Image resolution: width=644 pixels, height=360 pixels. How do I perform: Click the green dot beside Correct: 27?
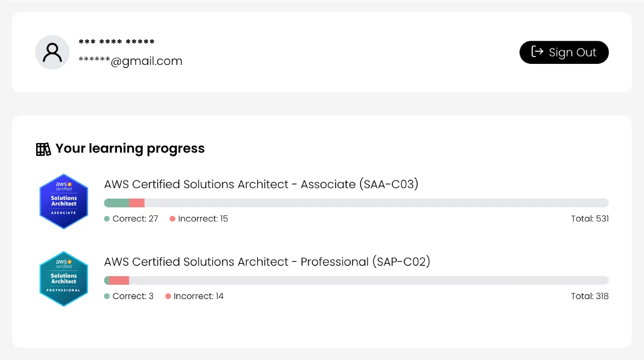(x=107, y=219)
